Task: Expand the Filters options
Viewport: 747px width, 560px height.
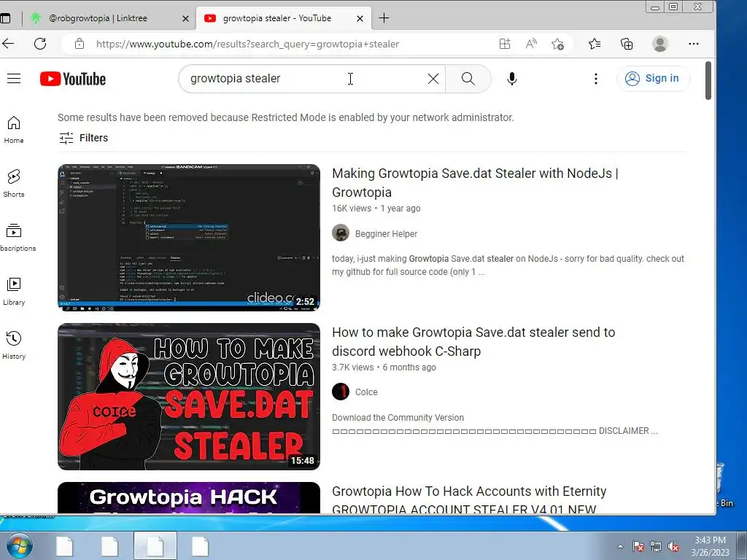Action: [x=84, y=138]
